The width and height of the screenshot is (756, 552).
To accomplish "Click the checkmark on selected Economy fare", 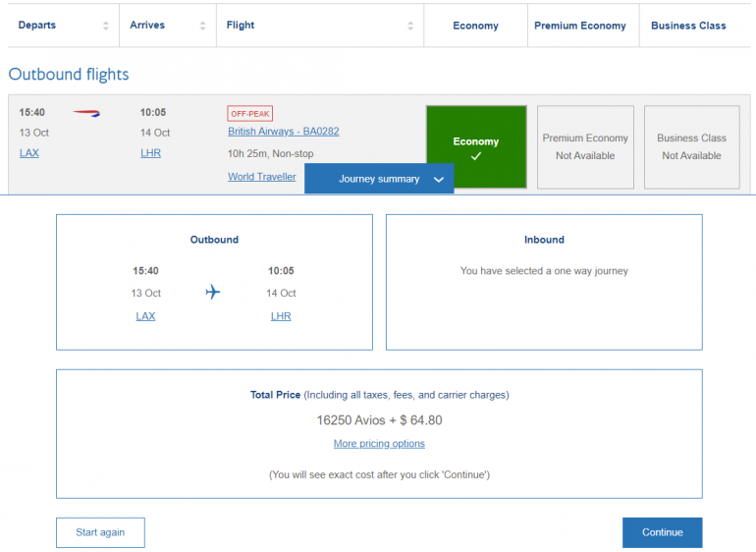I will [x=476, y=157].
